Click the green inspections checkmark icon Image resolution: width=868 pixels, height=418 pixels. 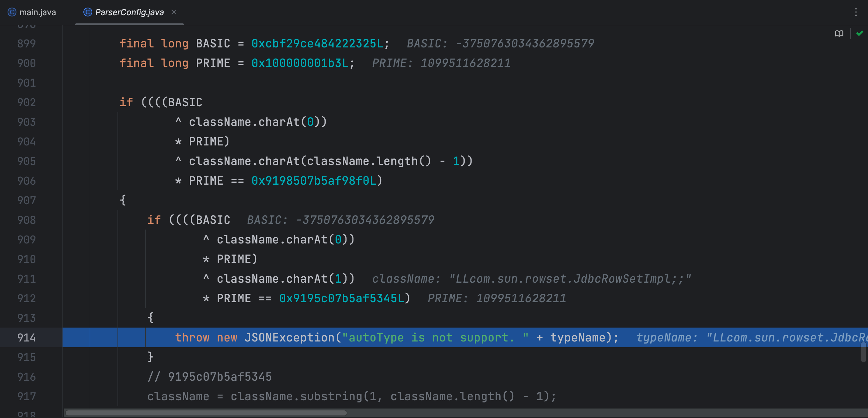[859, 33]
